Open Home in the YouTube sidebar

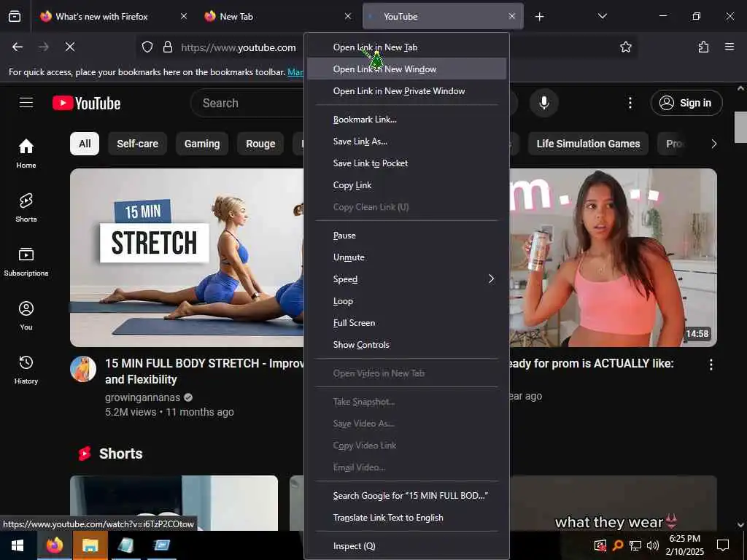tap(26, 153)
